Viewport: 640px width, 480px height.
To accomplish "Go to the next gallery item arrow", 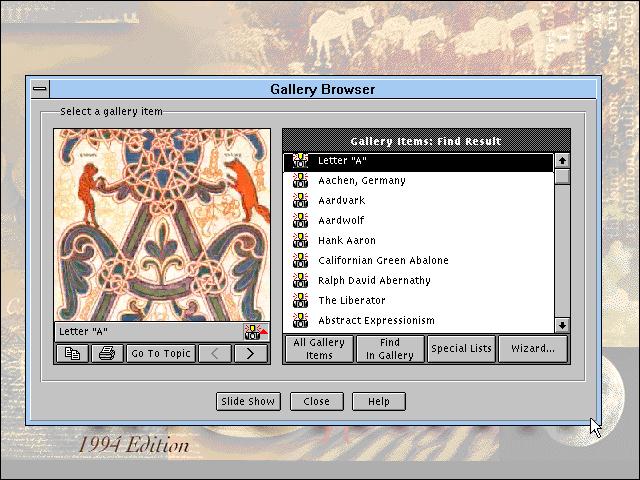I will [x=251, y=353].
